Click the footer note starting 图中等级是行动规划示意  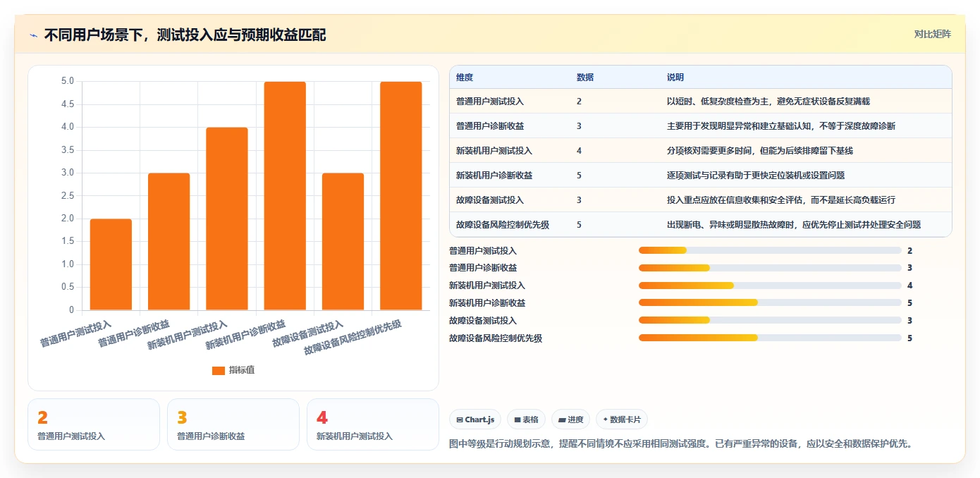[682, 444]
